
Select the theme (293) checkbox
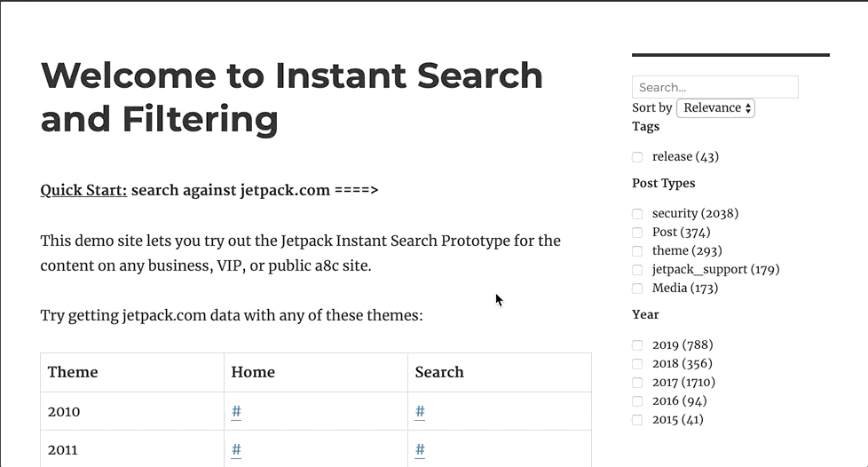637,251
